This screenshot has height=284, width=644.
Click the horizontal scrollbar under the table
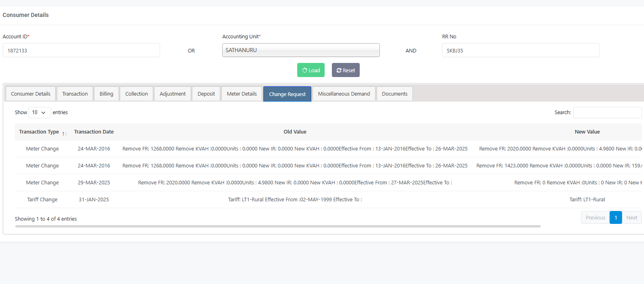278,226
